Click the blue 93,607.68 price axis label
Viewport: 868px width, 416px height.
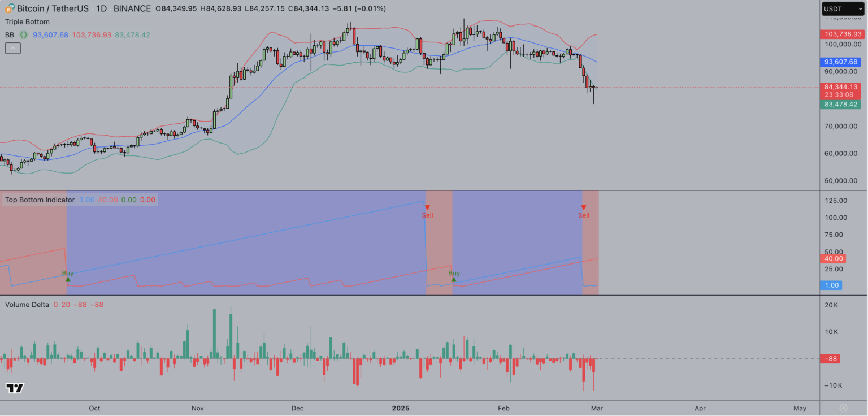(841, 62)
